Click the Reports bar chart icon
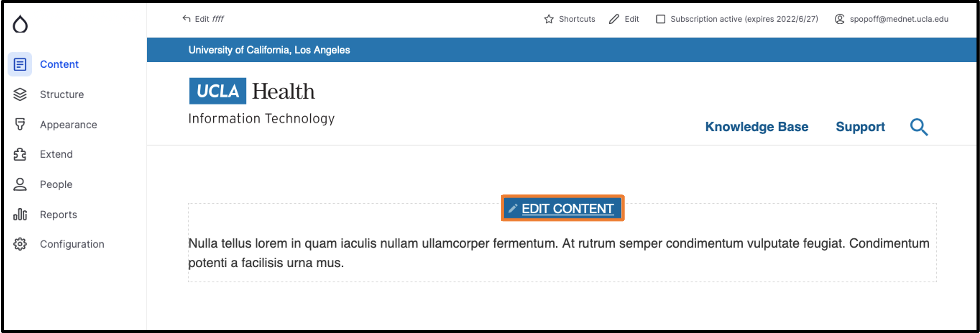This screenshot has width=980, height=333. coord(20,214)
